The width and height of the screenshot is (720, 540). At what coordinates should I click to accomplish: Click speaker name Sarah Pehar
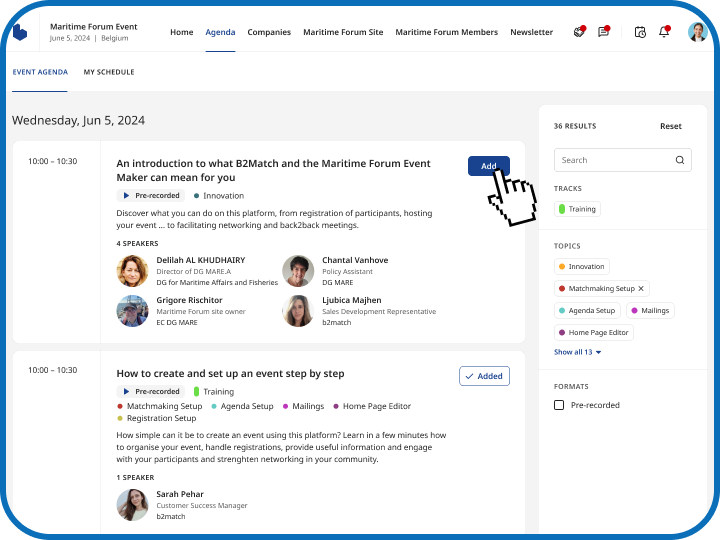[180, 494]
